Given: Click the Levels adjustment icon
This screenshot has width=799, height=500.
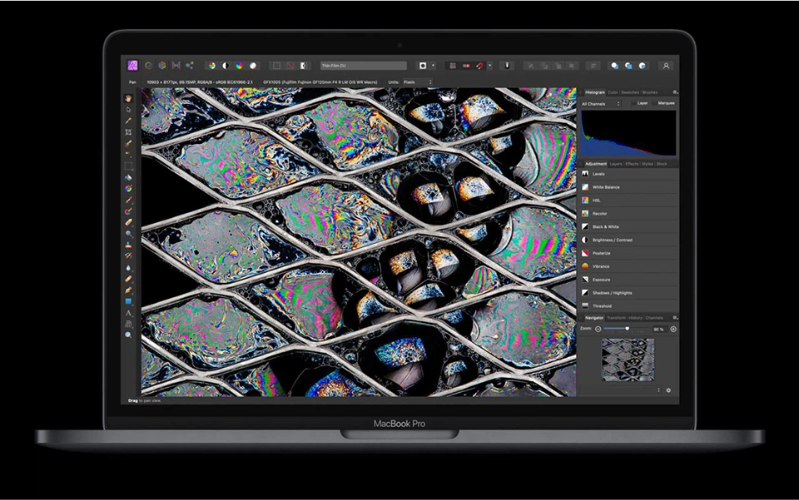Looking at the screenshot, I should (x=586, y=173).
